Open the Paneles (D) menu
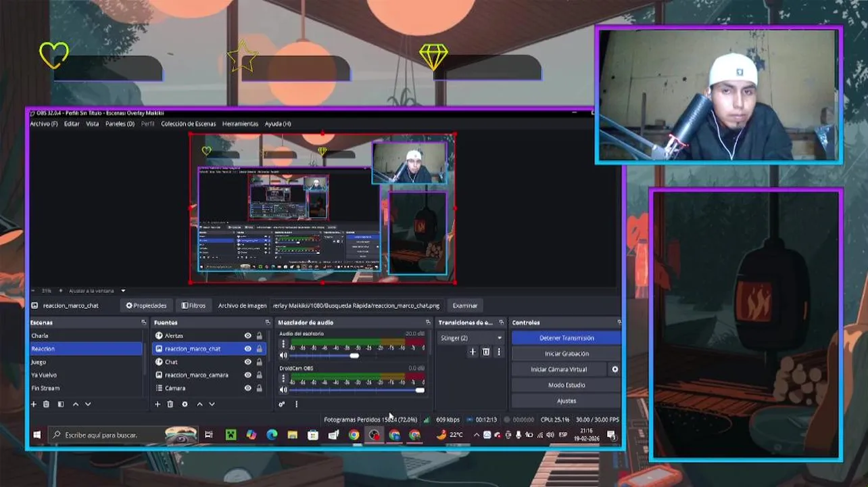The width and height of the screenshot is (868, 487). tap(120, 124)
